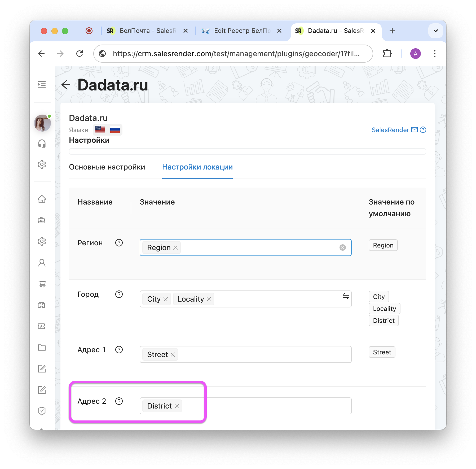Screen dimensions: 476x469
Task: Click the address bar URL
Action: 236,54
